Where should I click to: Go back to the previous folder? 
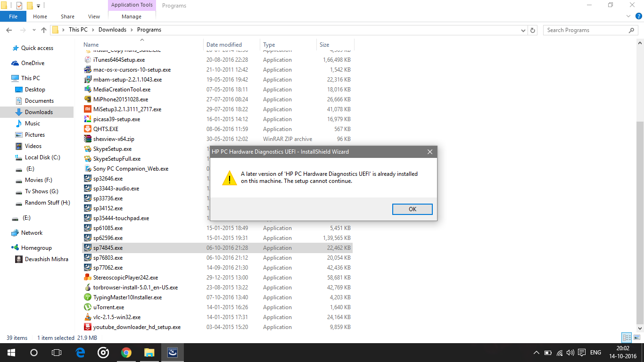click(x=8, y=30)
